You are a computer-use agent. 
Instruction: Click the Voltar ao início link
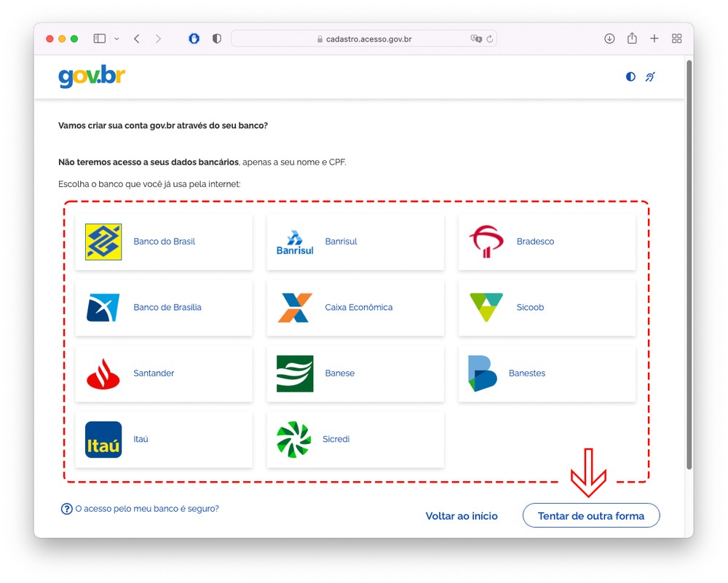tap(462, 516)
